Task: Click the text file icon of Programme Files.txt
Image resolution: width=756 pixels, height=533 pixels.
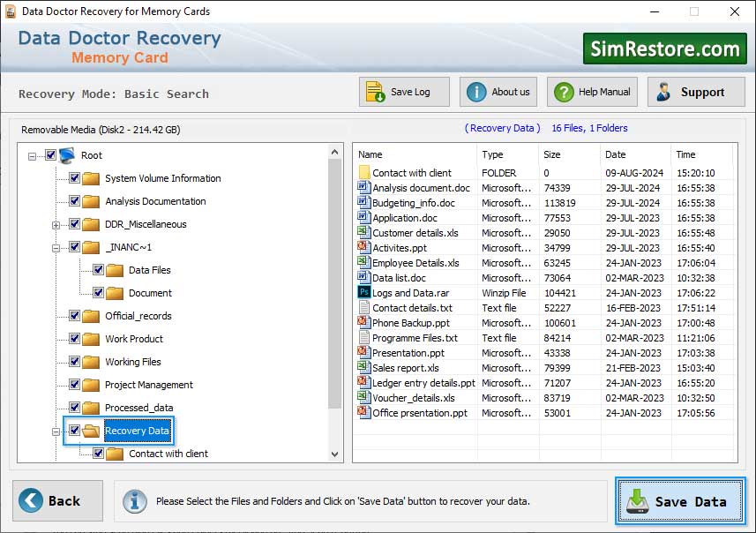Action: [x=364, y=337]
